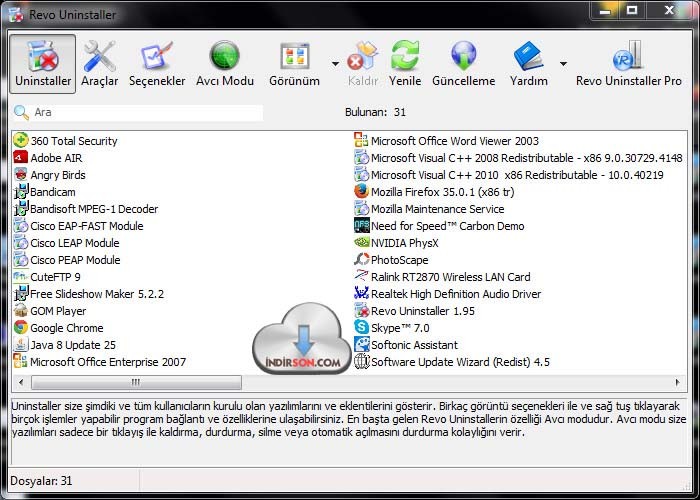Viewport: 700px width, 500px height.
Task: Select Need for Speed Carbon Demo icon
Action: (x=361, y=225)
